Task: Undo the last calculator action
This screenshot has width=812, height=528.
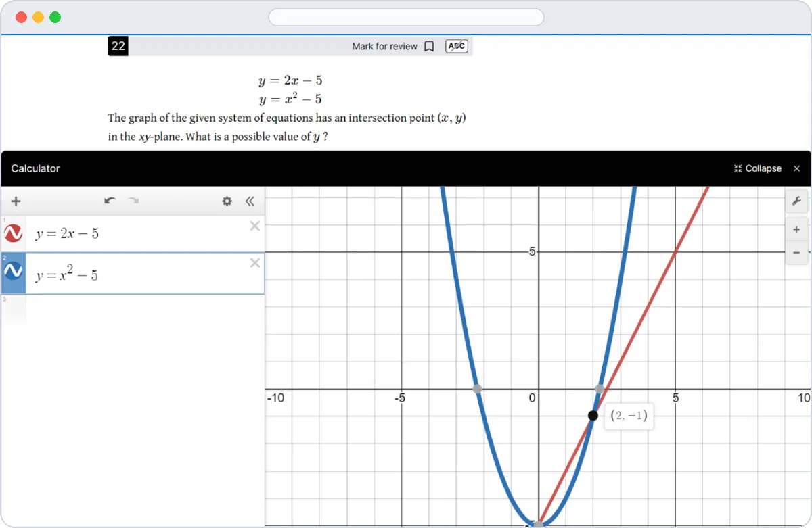Action: pyautogui.click(x=110, y=201)
